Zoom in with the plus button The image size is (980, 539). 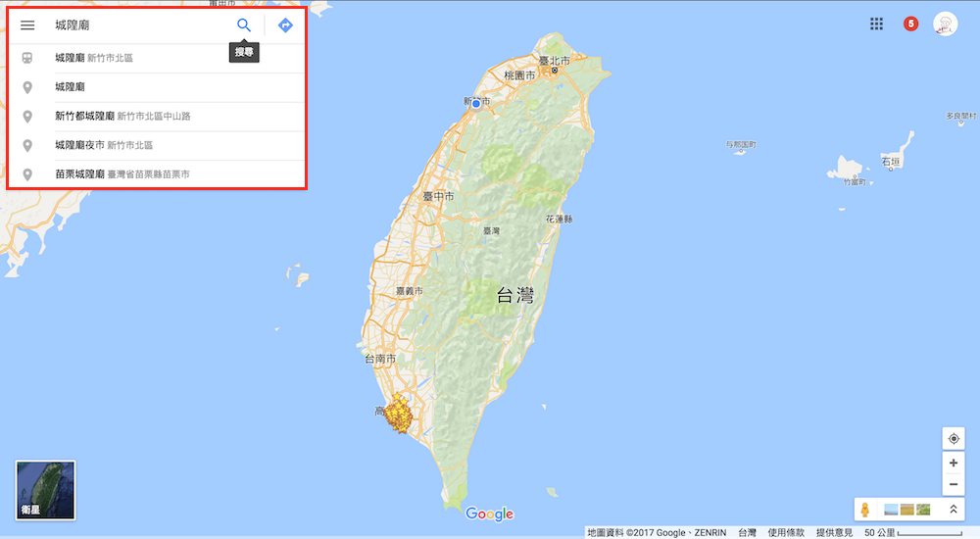tap(954, 463)
